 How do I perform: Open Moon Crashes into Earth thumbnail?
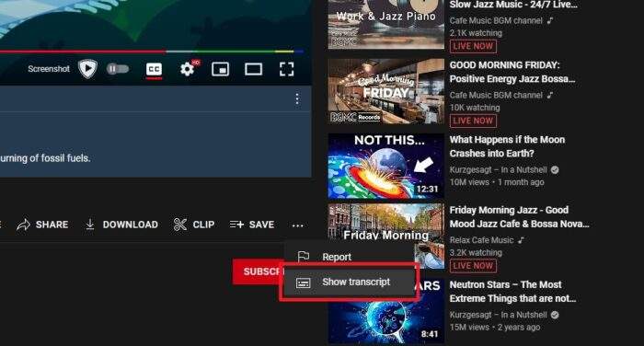pos(386,166)
